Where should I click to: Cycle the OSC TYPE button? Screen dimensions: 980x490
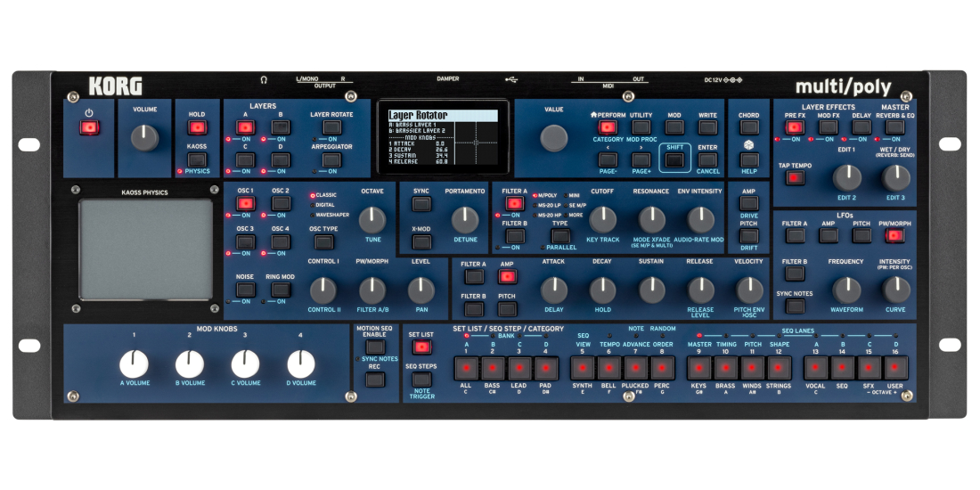click(x=323, y=241)
